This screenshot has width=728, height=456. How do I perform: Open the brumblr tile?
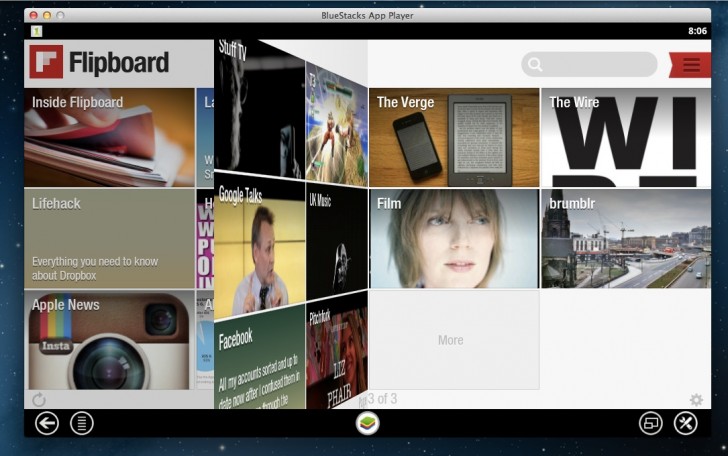click(626, 238)
